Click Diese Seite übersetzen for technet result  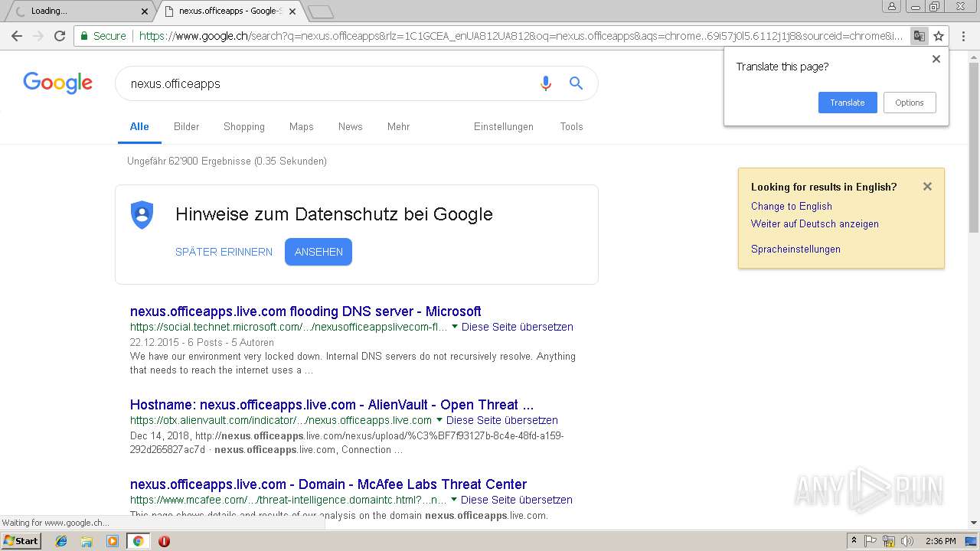click(x=518, y=327)
